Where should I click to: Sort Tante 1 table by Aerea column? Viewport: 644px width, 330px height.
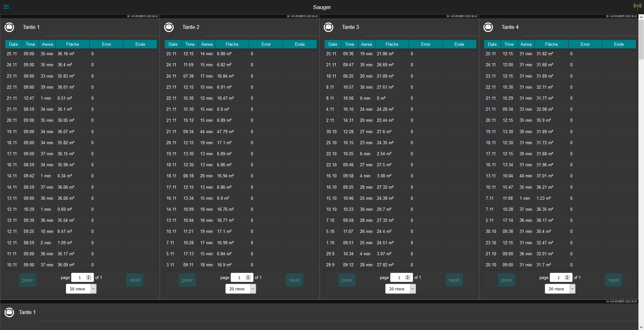click(47, 44)
